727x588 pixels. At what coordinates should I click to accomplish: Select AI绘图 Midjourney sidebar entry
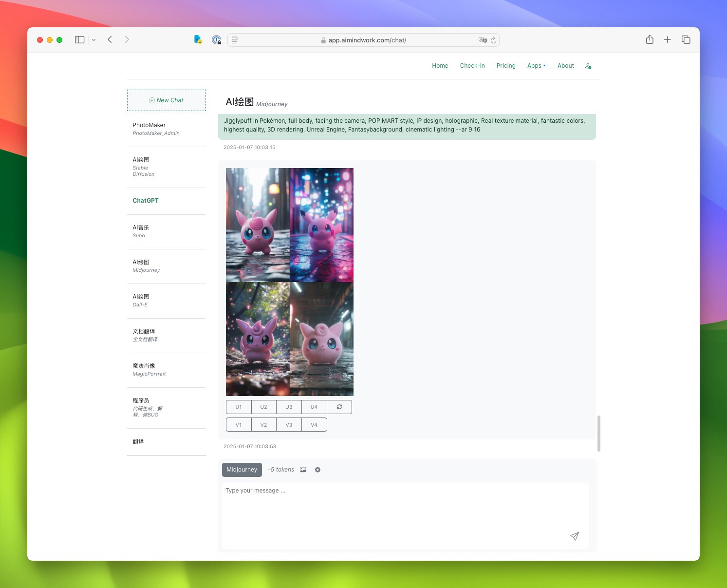[x=167, y=266]
